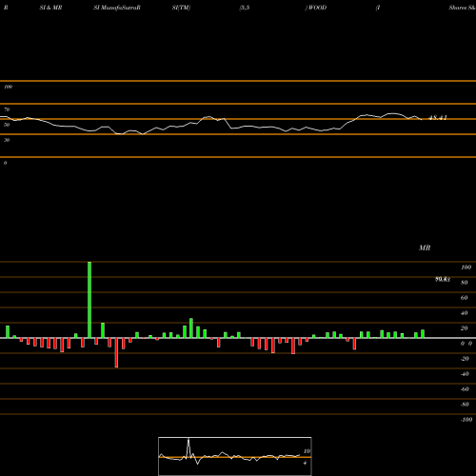476x476 pixels.
Task: Click the MR axis label -60
Action: point(465,389)
